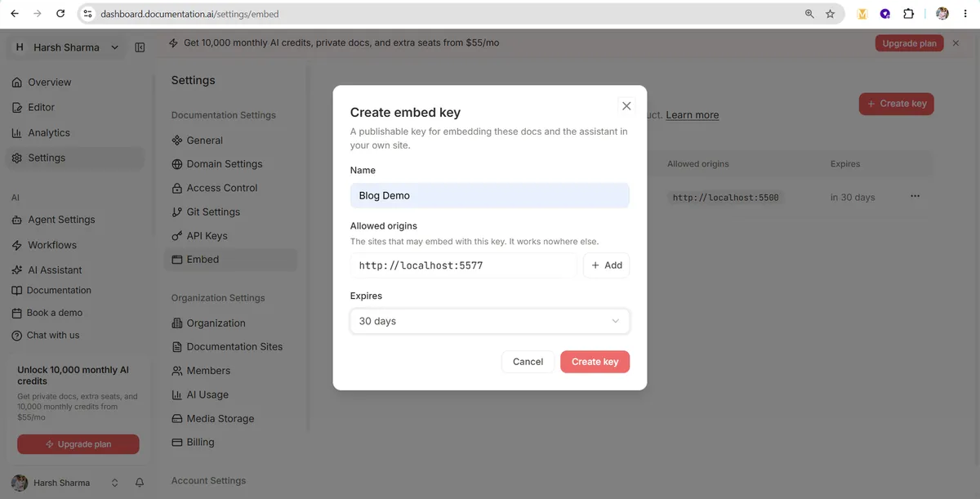Click the browser back arrow

tap(15, 14)
